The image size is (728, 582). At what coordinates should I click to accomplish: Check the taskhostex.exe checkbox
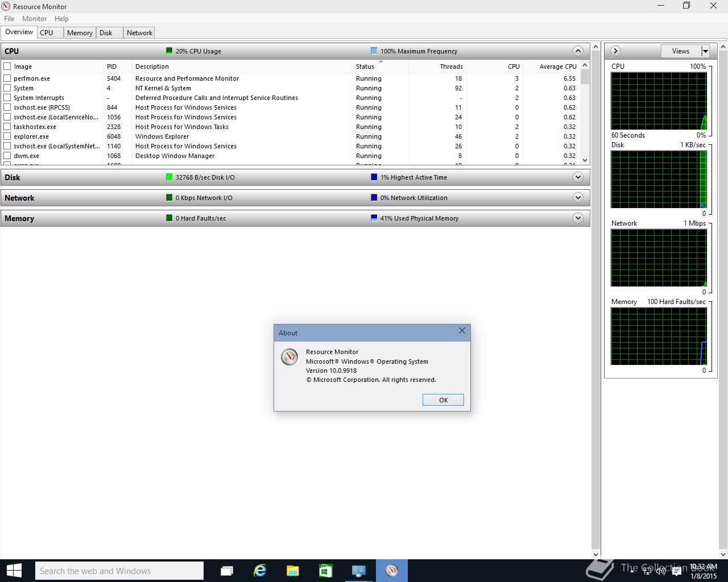[x=7, y=127]
